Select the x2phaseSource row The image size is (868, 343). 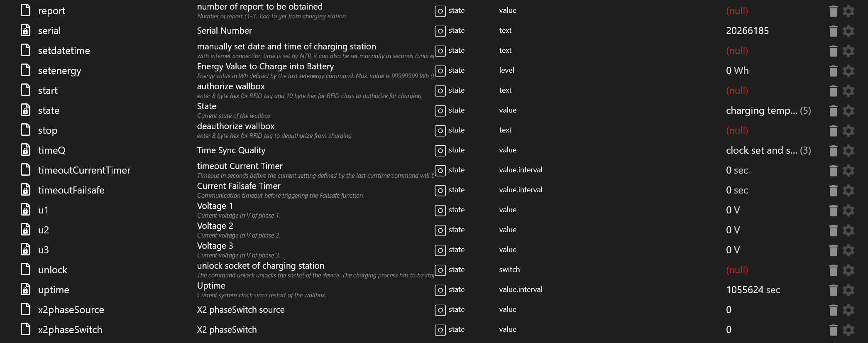tap(71, 310)
